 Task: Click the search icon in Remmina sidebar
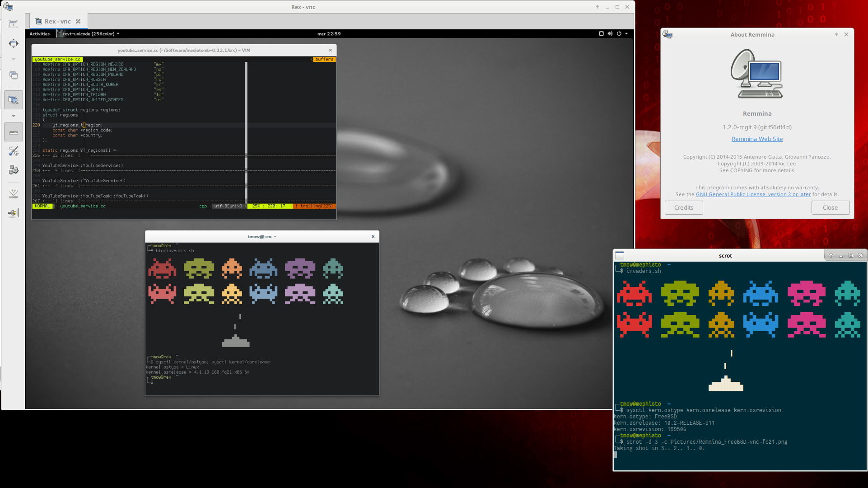(x=14, y=99)
